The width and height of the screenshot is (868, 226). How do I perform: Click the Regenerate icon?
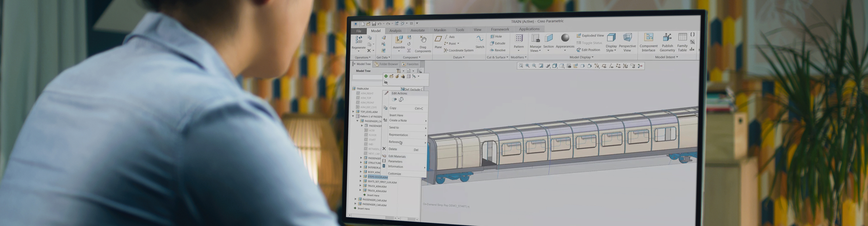pos(359,41)
